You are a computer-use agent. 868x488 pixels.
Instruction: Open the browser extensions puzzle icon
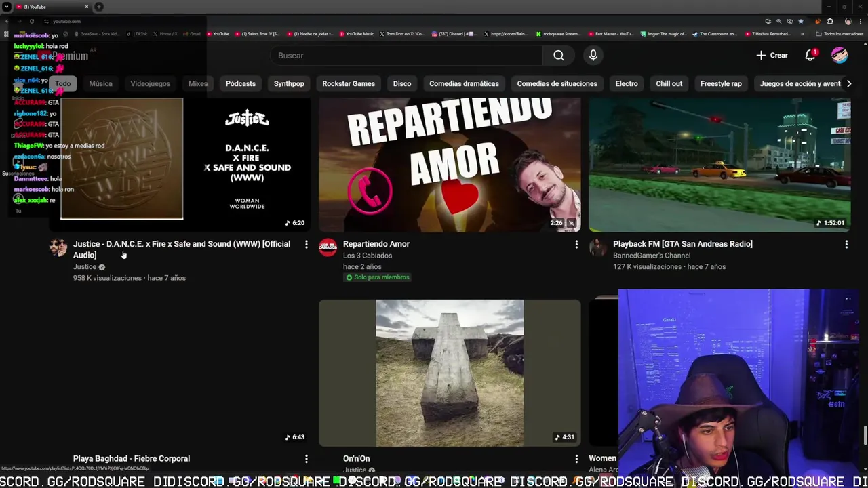[830, 21]
